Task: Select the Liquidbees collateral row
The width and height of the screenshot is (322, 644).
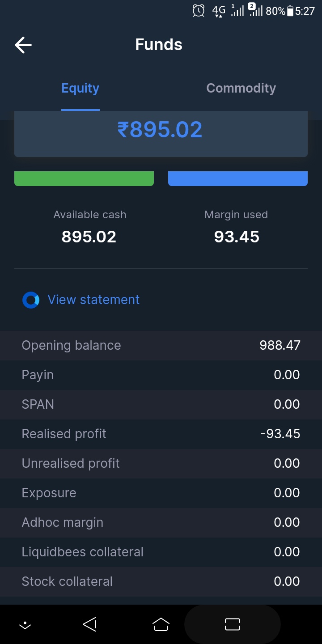Action: pyautogui.click(x=161, y=552)
